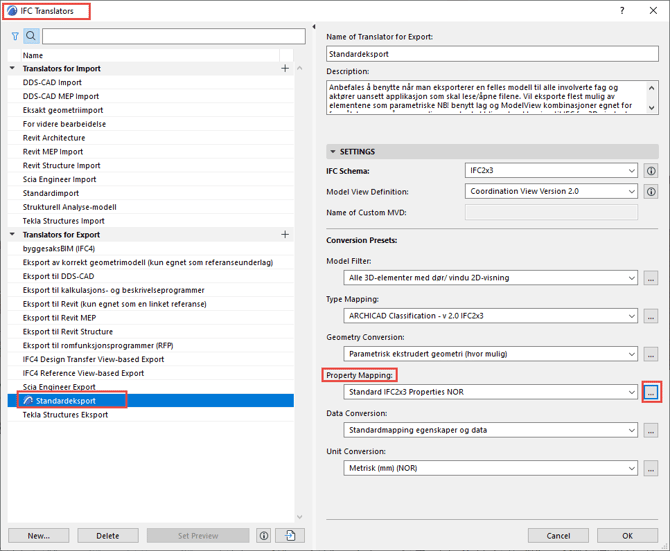This screenshot has width=670, height=551.
Task: Open info for the IFC Schema setting
Action: (651, 171)
